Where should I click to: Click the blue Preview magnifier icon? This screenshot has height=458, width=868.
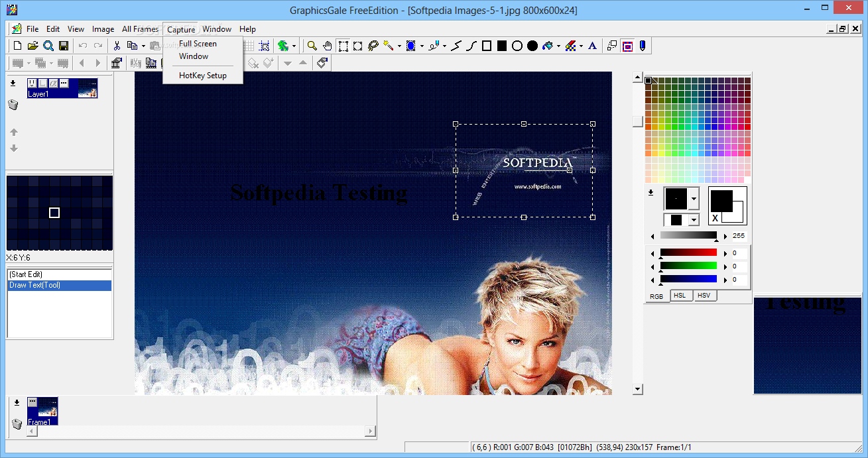click(x=48, y=46)
